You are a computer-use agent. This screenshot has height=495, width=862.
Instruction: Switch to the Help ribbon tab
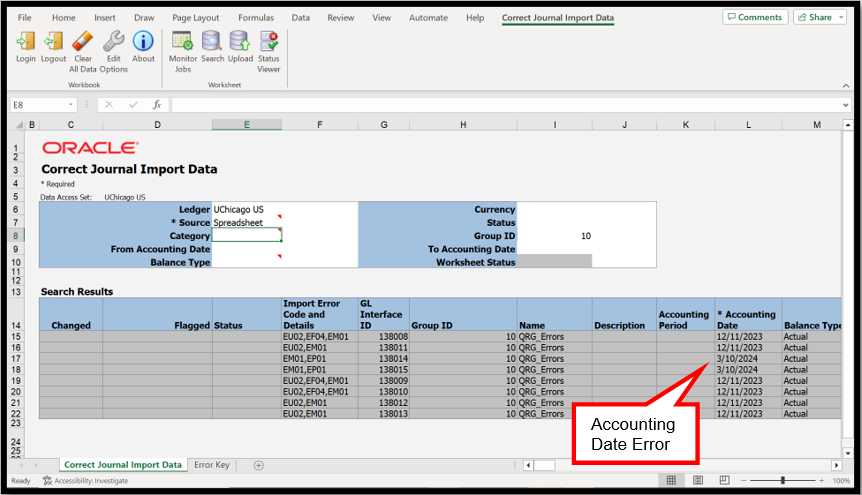coord(475,18)
